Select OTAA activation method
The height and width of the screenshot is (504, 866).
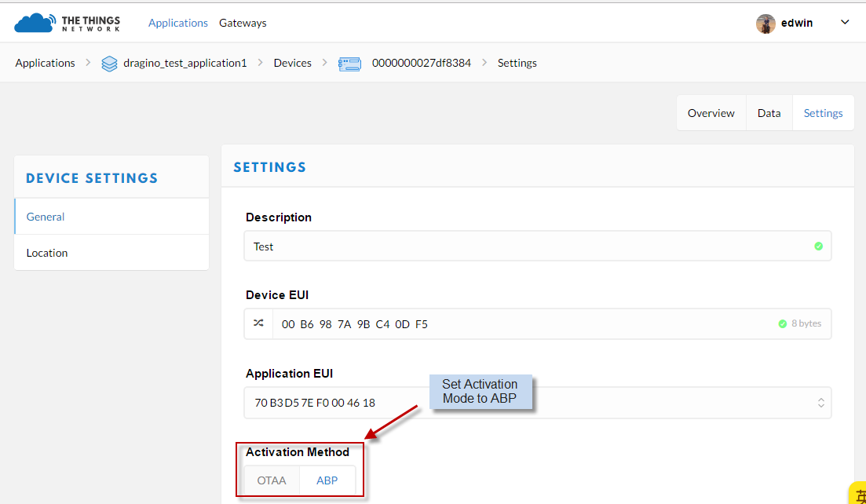point(272,480)
